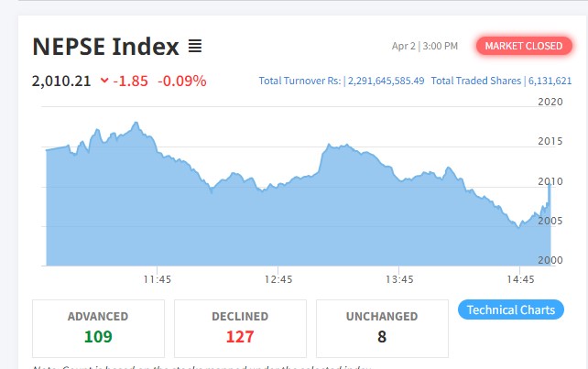The width and height of the screenshot is (588, 369).
Task: Click the -0.09% percent change
Action: coord(182,81)
